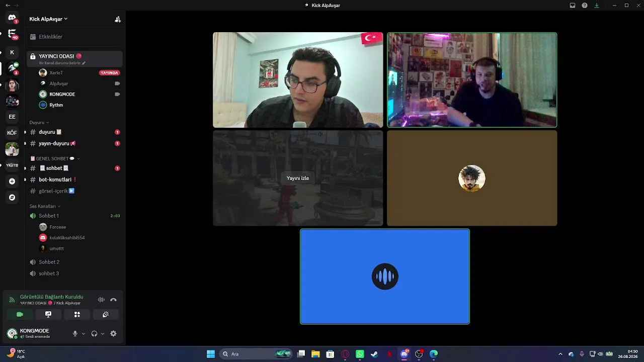
Task: Focus the glasses-wearing user's camera tile
Action: [298, 80]
